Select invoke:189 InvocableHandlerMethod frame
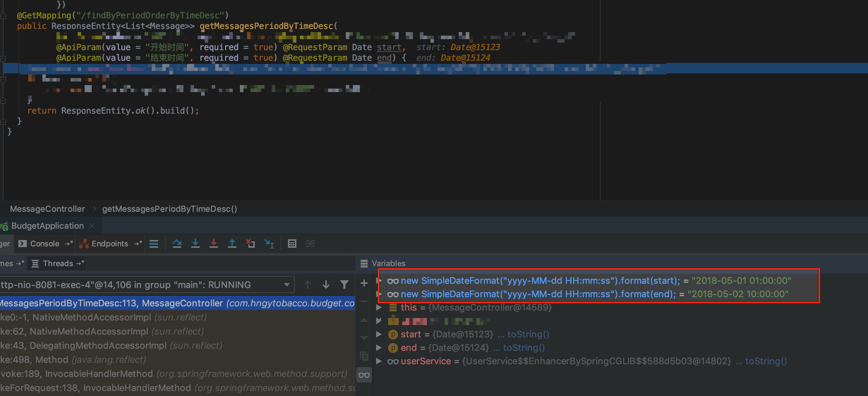This screenshot has width=868, height=396. tap(177, 374)
